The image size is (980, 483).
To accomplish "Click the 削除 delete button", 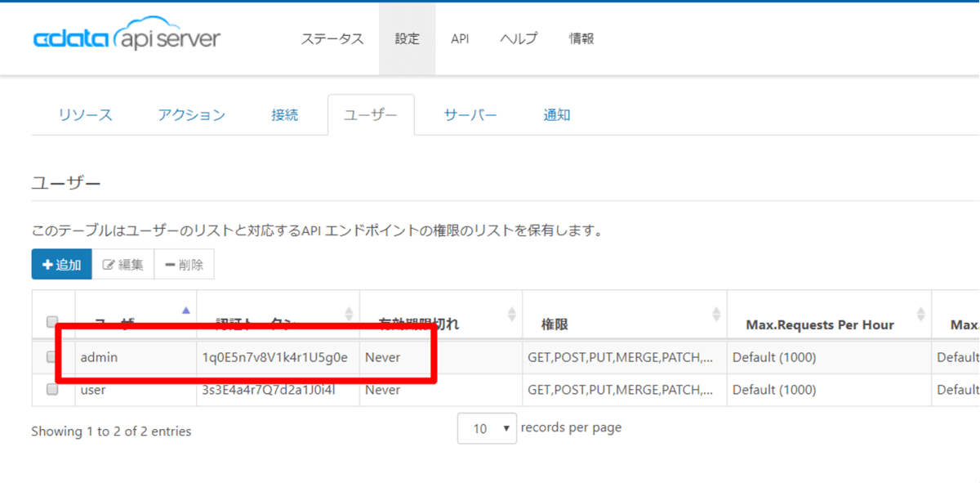I will pos(184,265).
